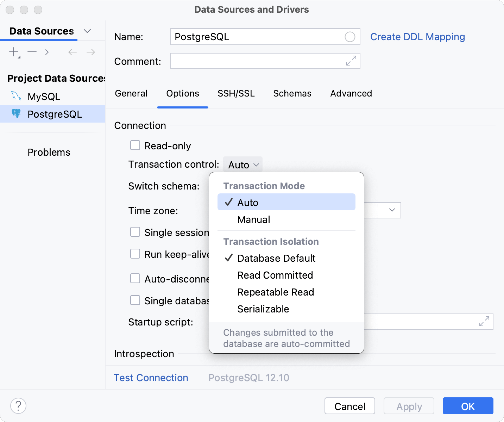Select the PostgreSQL elephant icon
504x422 pixels.
coord(16,113)
